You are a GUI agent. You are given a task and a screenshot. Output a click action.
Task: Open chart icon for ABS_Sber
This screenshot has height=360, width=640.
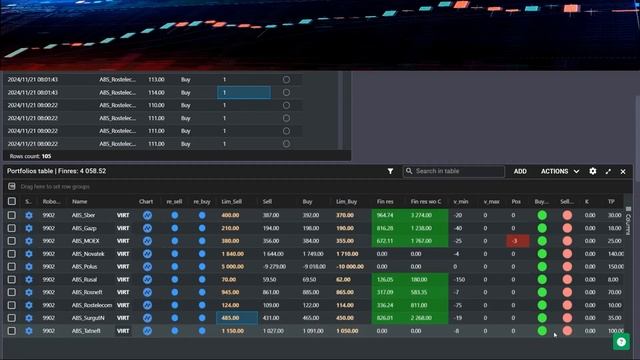pos(147,215)
